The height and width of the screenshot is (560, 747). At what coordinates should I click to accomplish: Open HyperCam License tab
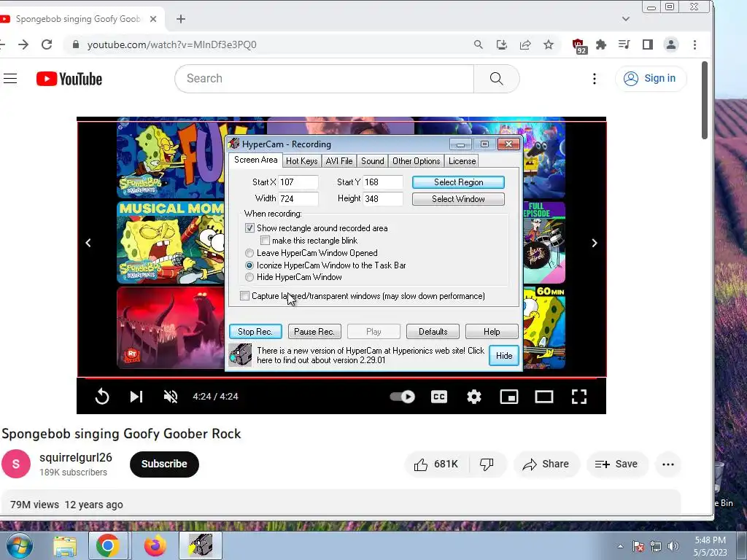point(462,161)
